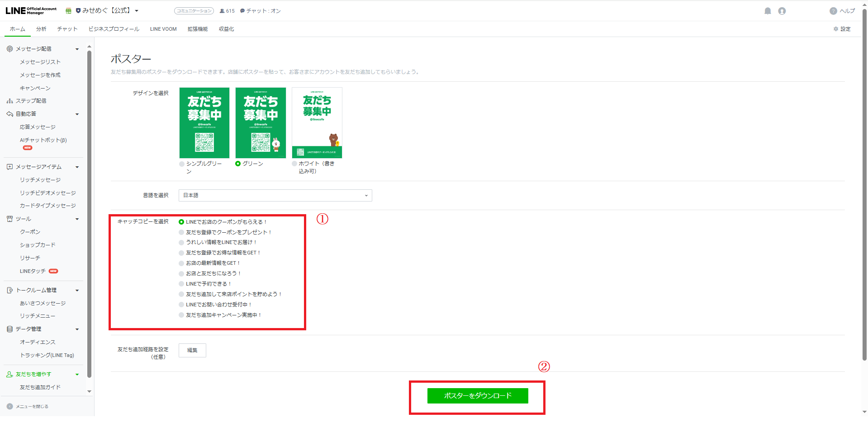Open the account switcher dropdown arrow
Image resolution: width=868 pixels, height=427 pixels.
tap(137, 11)
